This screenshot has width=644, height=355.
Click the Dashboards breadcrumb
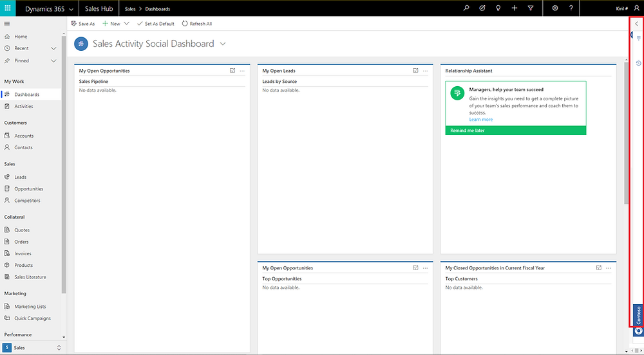158,8
